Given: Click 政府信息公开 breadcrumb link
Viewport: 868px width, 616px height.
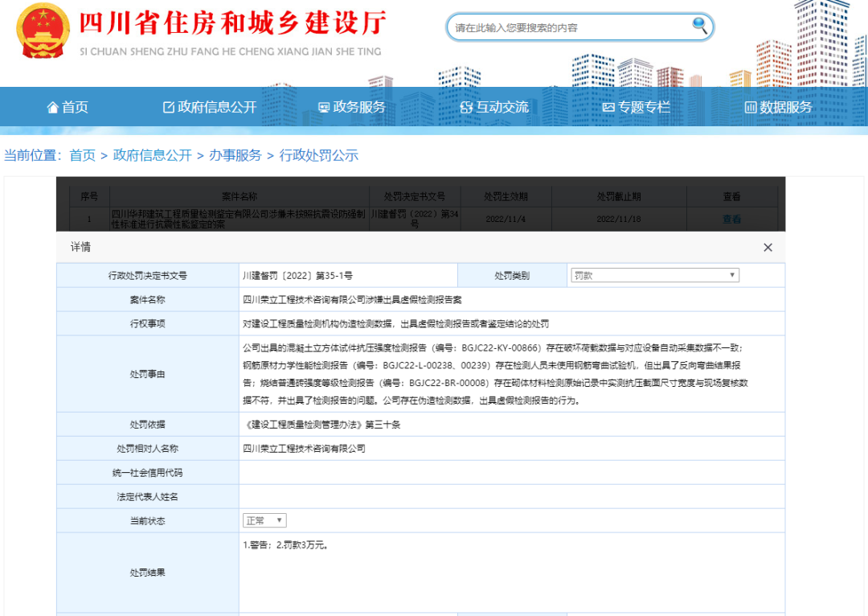Looking at the screenshot, I should (x=152, y=155).
